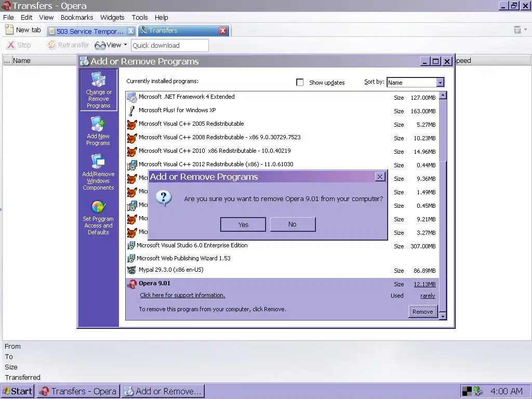
Task: Click the program list scroll down arrow
Action: click(x=443, y=316)
